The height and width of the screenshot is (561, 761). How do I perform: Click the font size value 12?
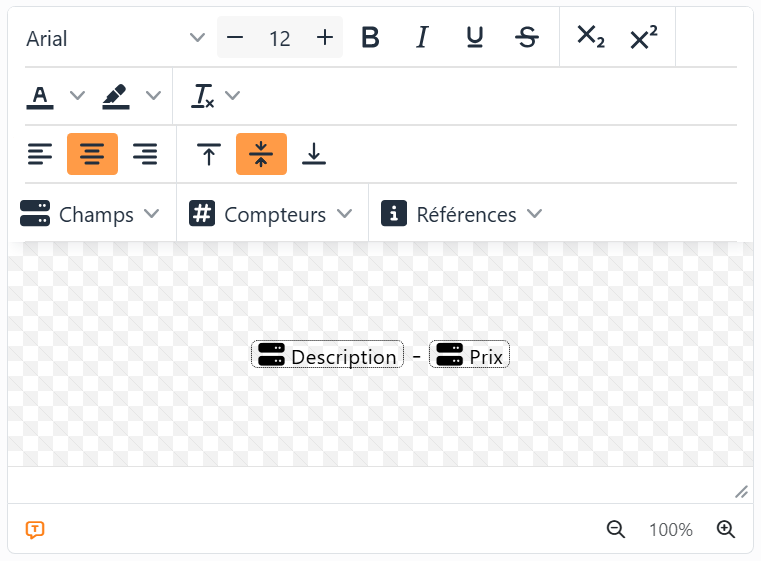[280, 38]
